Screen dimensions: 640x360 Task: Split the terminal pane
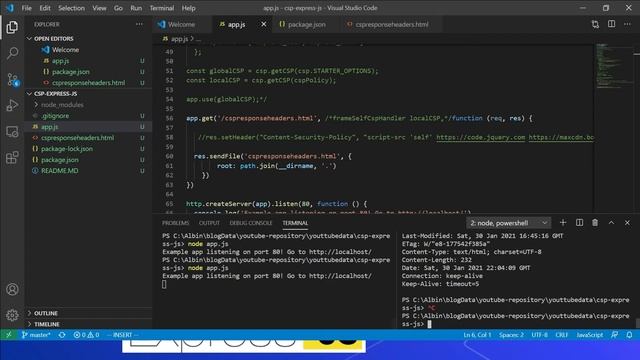(579, 222)
